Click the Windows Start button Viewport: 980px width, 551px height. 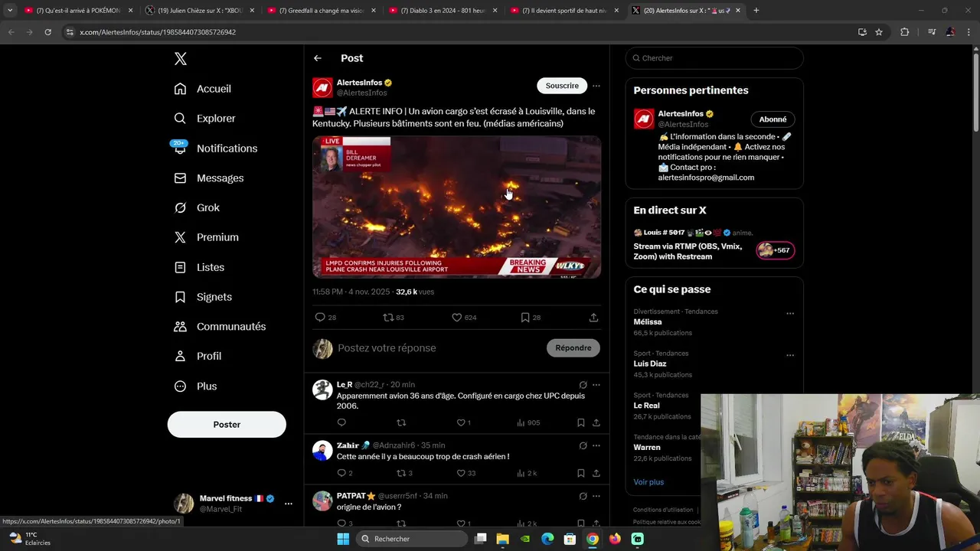point(343,539)
